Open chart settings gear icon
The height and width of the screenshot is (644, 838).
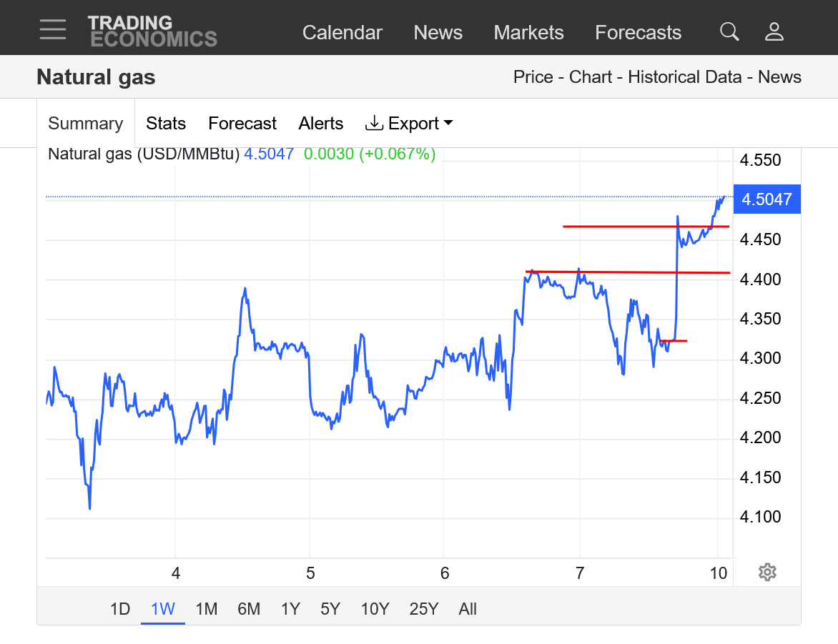click(767, 572)
